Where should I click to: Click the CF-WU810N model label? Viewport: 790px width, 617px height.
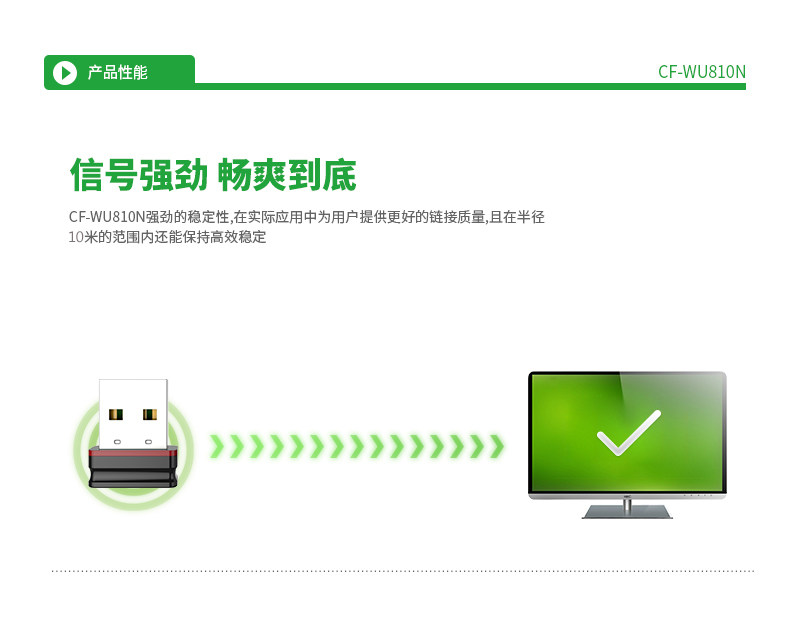702,72
